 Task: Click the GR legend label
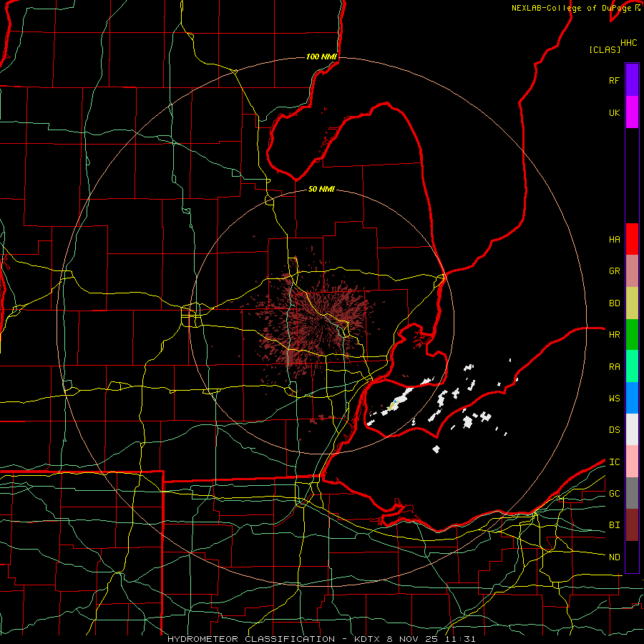click(x=614, y=271)
